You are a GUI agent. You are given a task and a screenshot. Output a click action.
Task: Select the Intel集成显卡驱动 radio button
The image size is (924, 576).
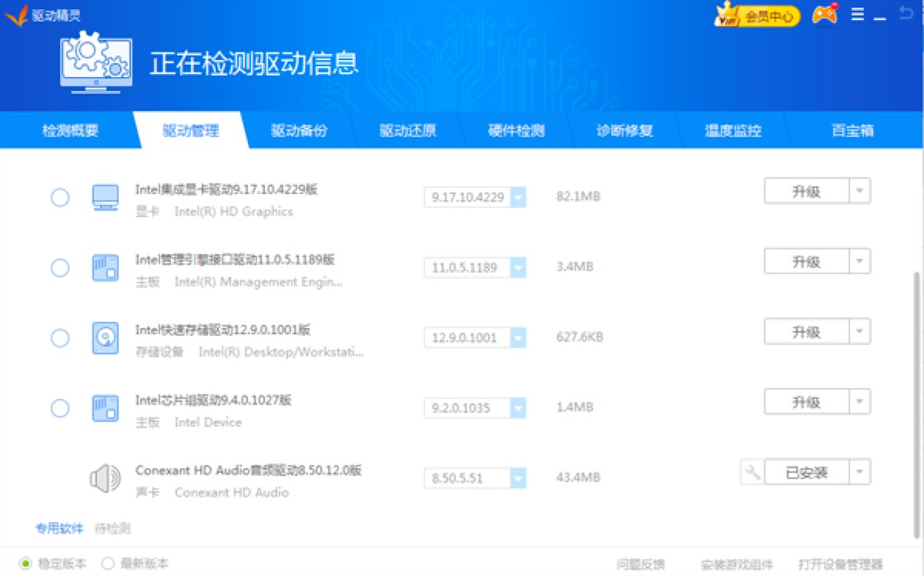[x=59, y=197]
